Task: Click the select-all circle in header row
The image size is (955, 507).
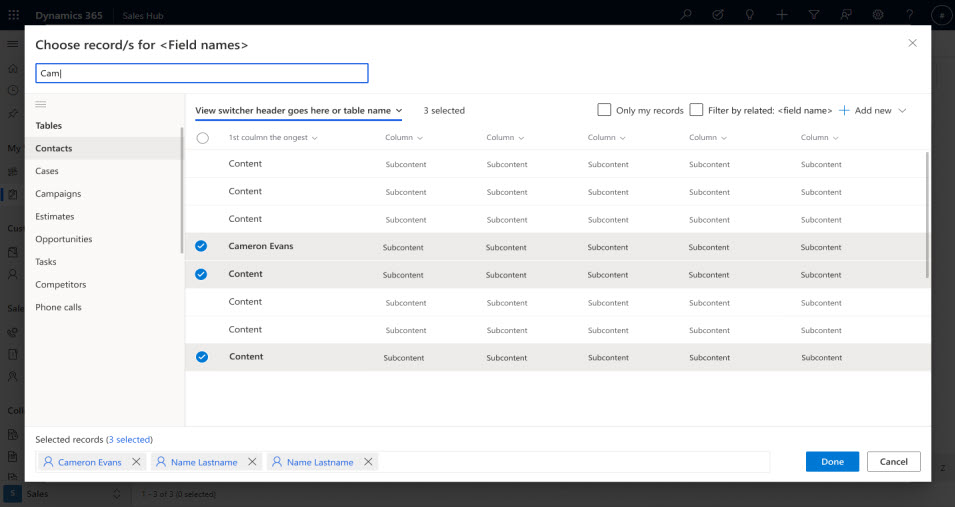Action: pos(203,138)
